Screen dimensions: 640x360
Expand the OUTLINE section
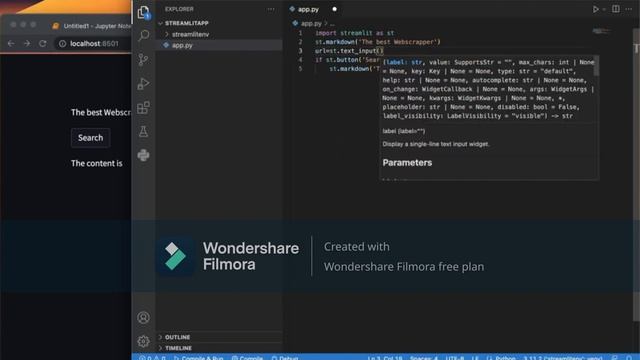tap(178, 337)
